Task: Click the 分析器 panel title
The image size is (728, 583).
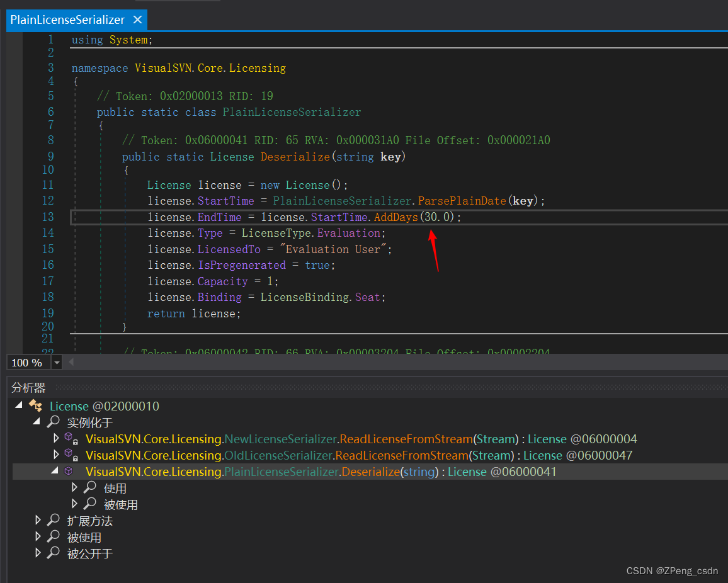Action: click(28, 388)
